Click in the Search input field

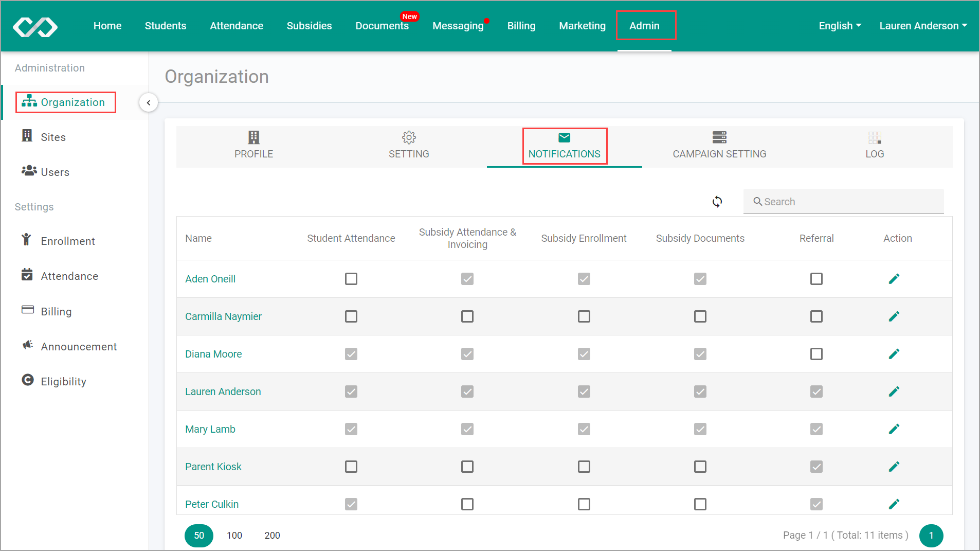click(x=843, y=202)
